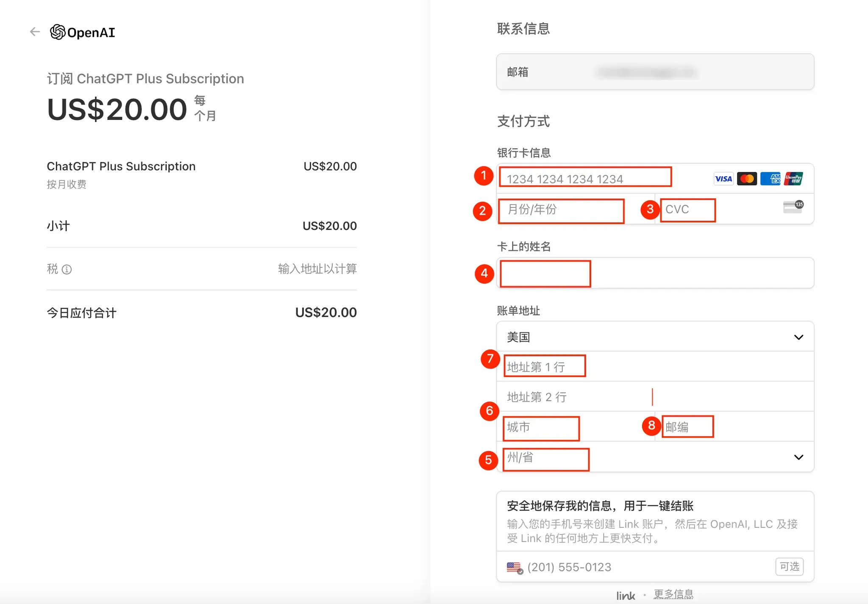Viewport: 868px width, 604px height.
Task: Click the 账单地址 label
Action: coord(518,311)
